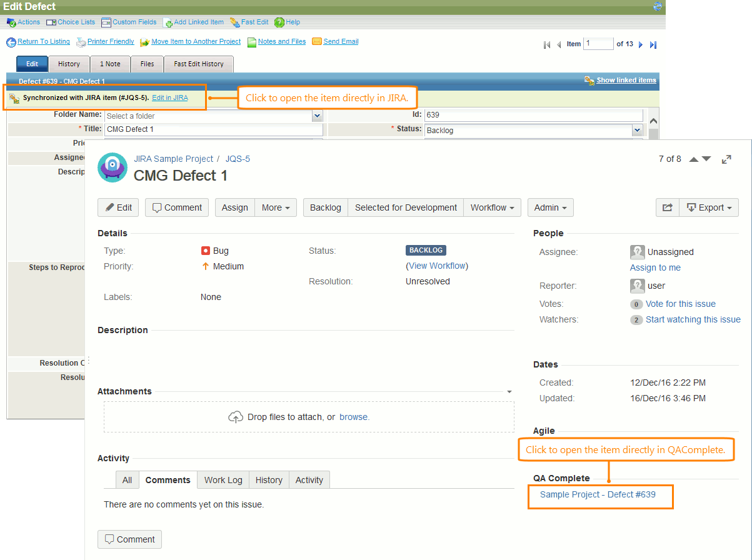Click the refresh icon in Edit Defect header
Image resolution: width=752 pixels, height=560 pixels.
[x=658, y=6]
